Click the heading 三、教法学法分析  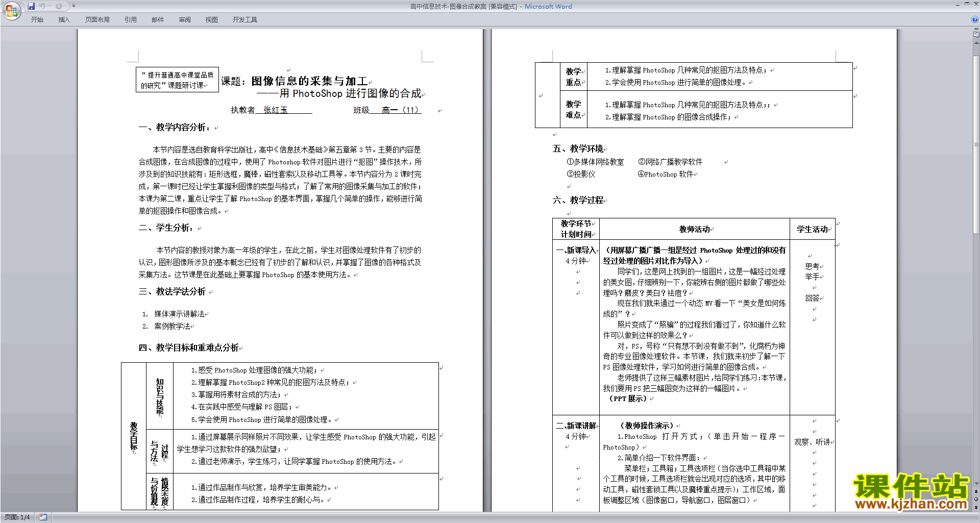tap(172, 291)
